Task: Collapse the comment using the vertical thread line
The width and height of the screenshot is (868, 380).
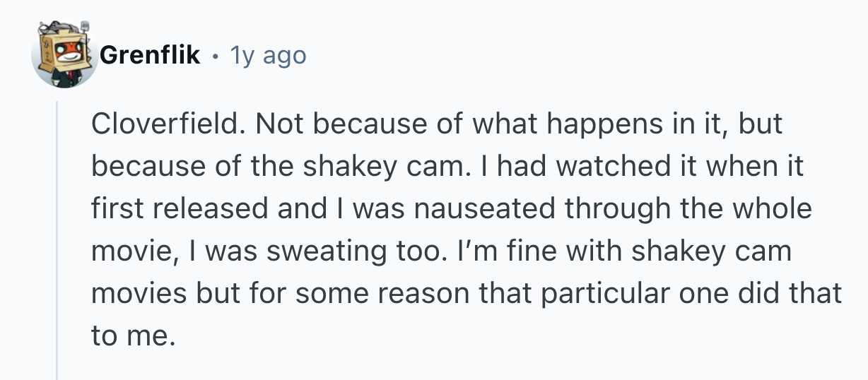Action: click(57, 240)
